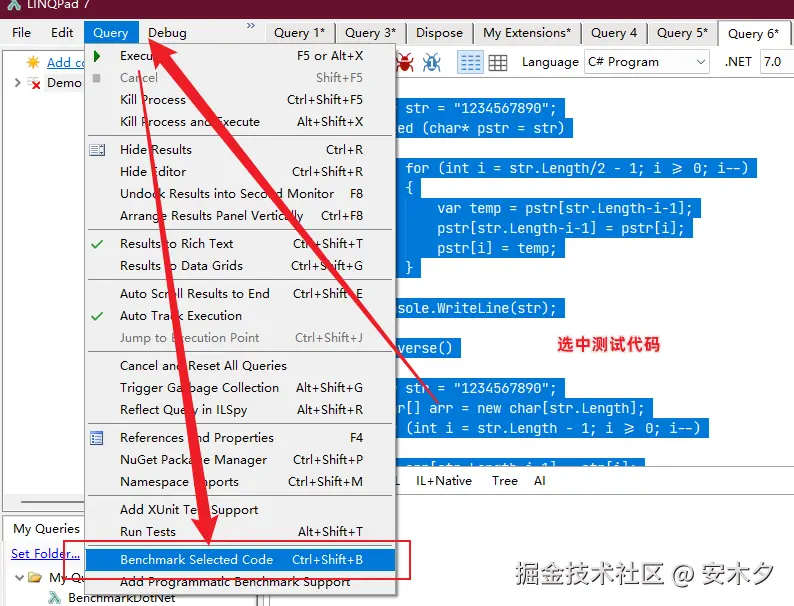Switch to the Query 4 tab
Screen dimensions: 794x606
click(x=614, y=33)
